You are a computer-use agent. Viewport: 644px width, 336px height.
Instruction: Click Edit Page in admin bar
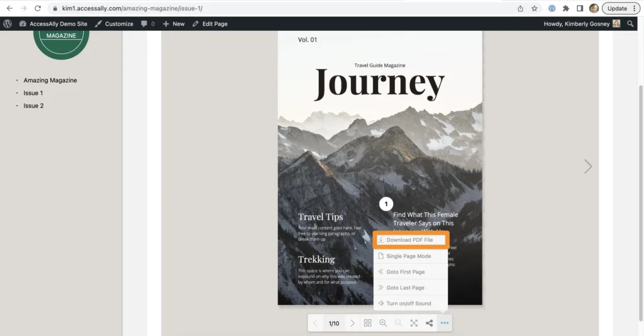(210, 24)
